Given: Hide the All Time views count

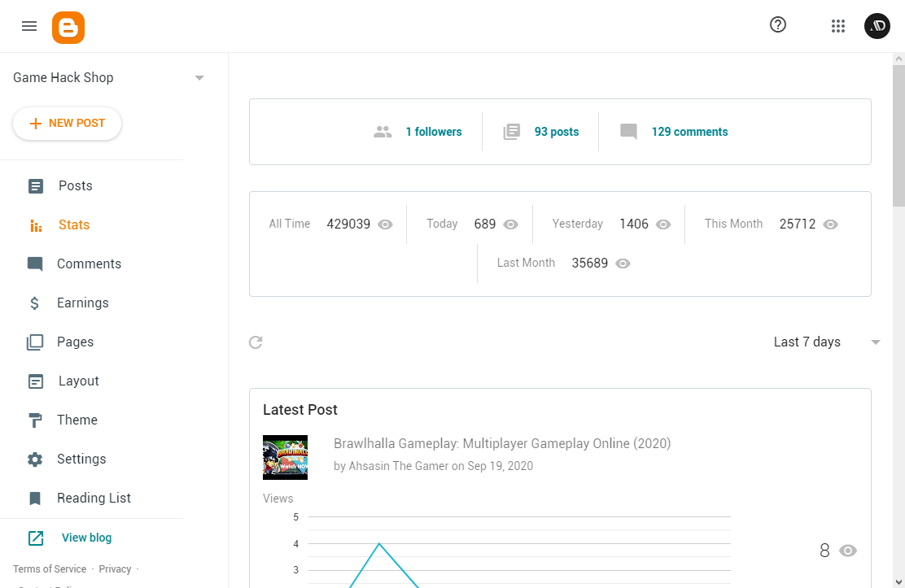Looking at the screenshot, I should point(385,224).
